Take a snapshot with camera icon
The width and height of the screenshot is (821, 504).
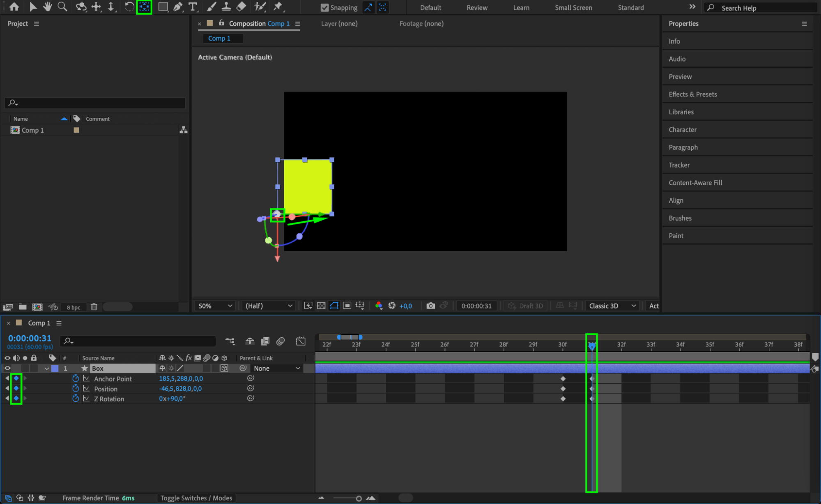(430, 306)
